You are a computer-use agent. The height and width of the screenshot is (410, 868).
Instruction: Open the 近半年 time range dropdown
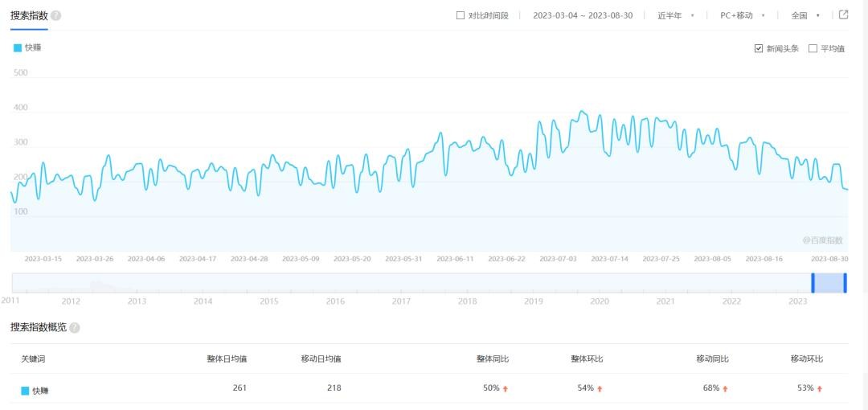pyautogui.click(x=675, y=15)
